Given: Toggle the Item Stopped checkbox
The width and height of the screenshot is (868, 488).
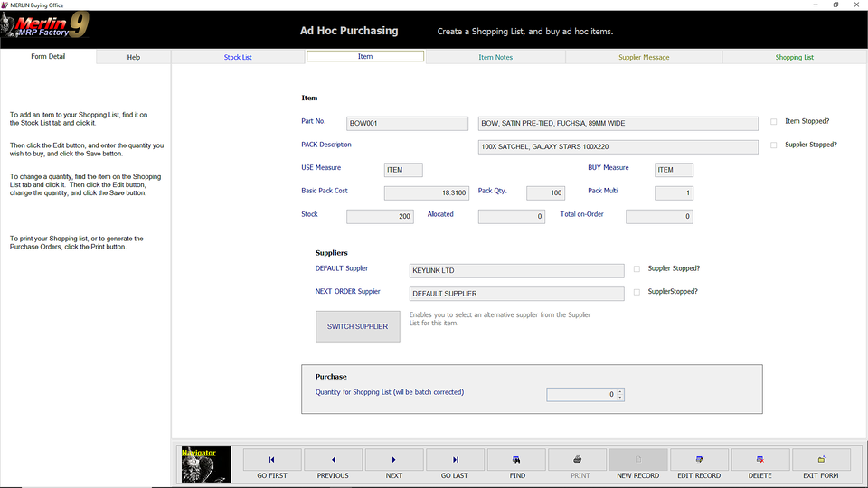Looking at the screenshot, I should (774, 121).
